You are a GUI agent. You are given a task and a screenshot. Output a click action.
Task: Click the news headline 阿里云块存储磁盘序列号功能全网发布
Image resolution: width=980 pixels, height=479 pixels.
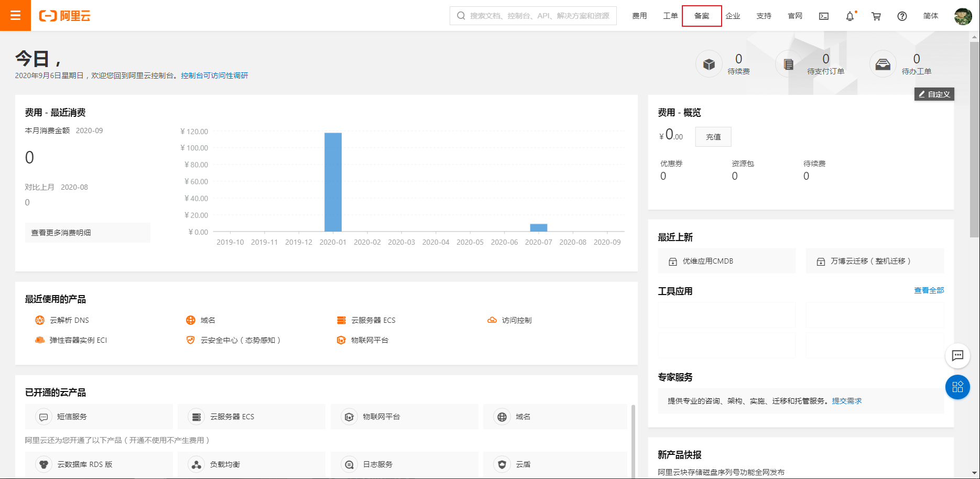[x=721, y=472]
